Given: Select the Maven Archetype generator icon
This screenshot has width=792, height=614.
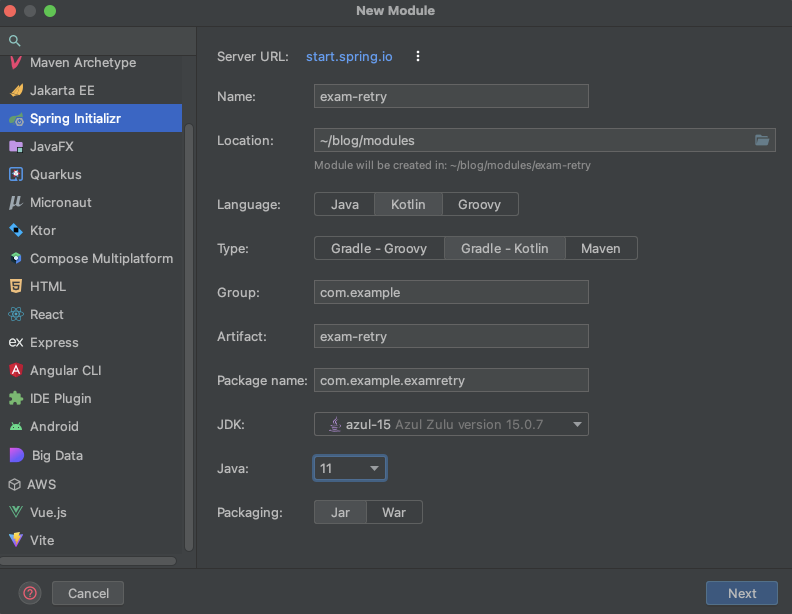Looking at the screenshot, I should tap(16, 63).
